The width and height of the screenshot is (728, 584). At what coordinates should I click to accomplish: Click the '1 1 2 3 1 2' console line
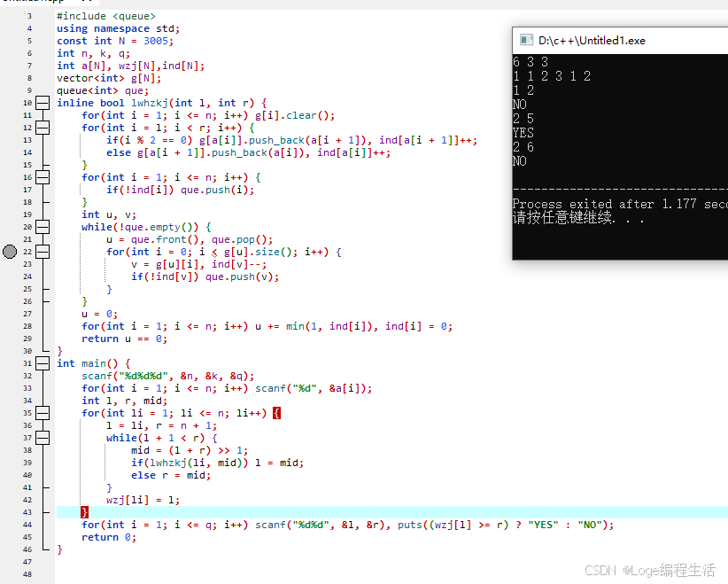[x=552, y=76]
